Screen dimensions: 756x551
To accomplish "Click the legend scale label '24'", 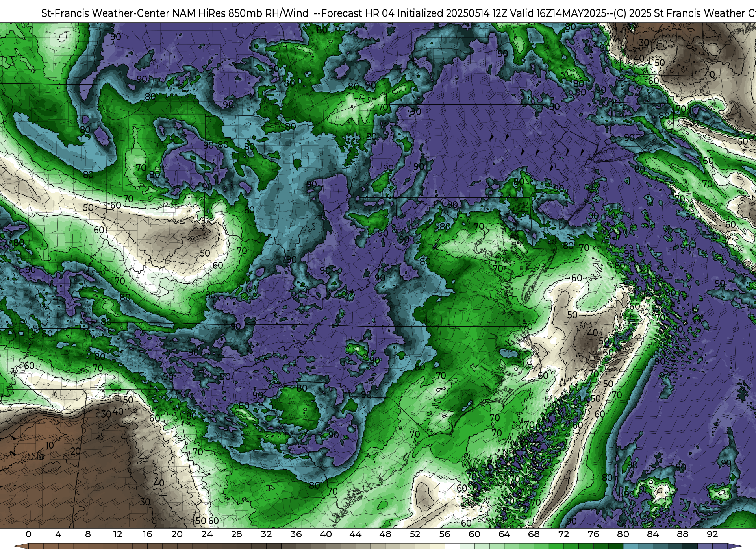I will click(207, 534).
